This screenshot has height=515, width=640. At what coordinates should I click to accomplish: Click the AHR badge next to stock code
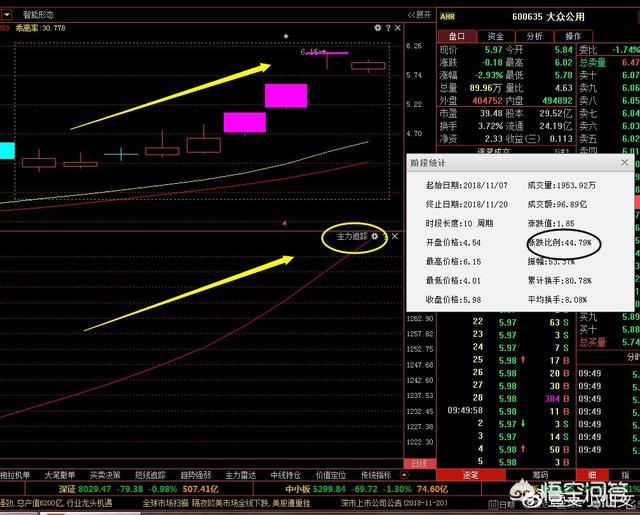[447, 17]
